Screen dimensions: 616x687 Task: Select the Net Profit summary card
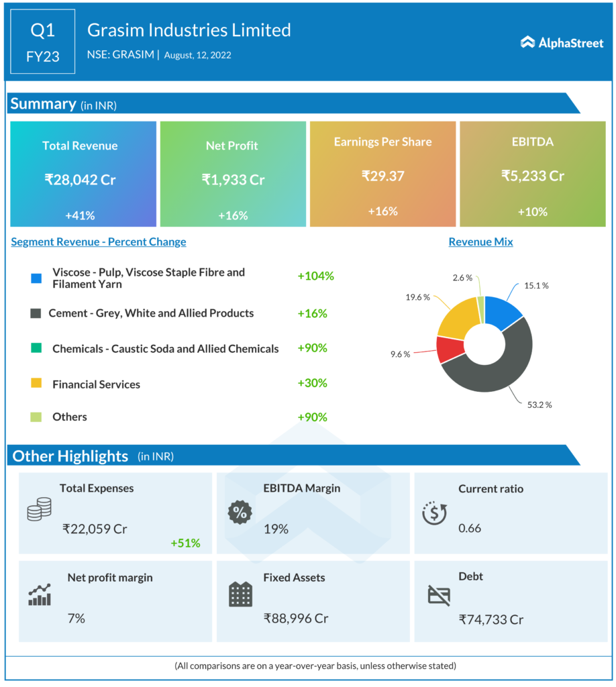(x=233, y=174)
